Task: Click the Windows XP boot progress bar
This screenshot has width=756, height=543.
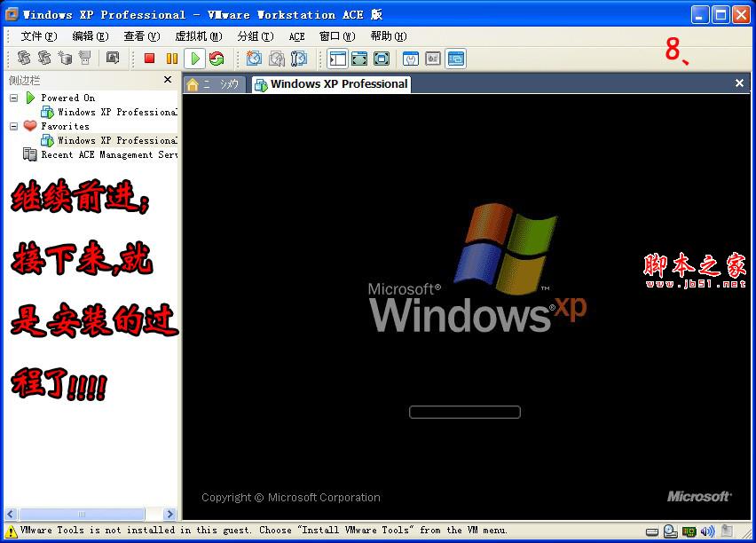Action: 465,413
